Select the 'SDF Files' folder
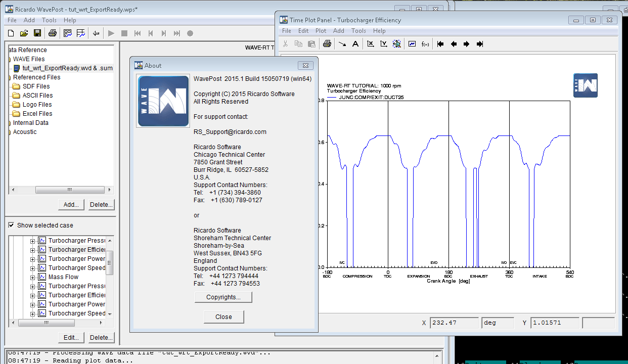The height and width of the screenshot is (364, 628). click(x=36, y=86)
